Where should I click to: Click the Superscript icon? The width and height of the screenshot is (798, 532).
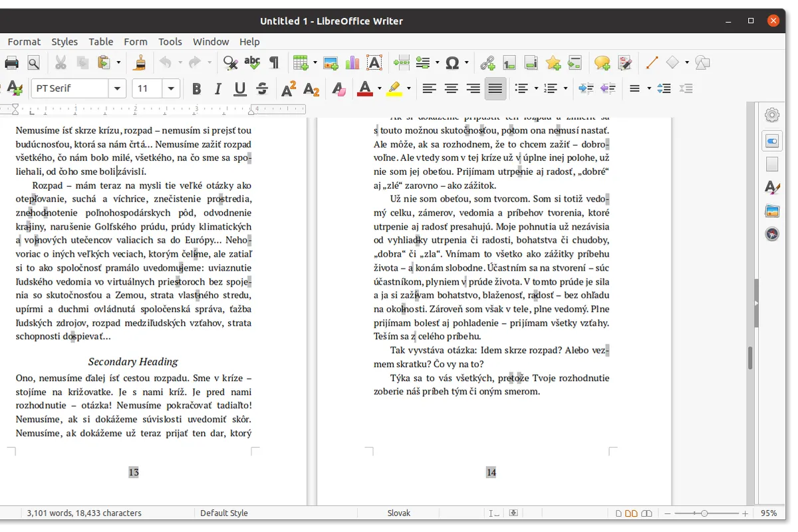(289, 88)
